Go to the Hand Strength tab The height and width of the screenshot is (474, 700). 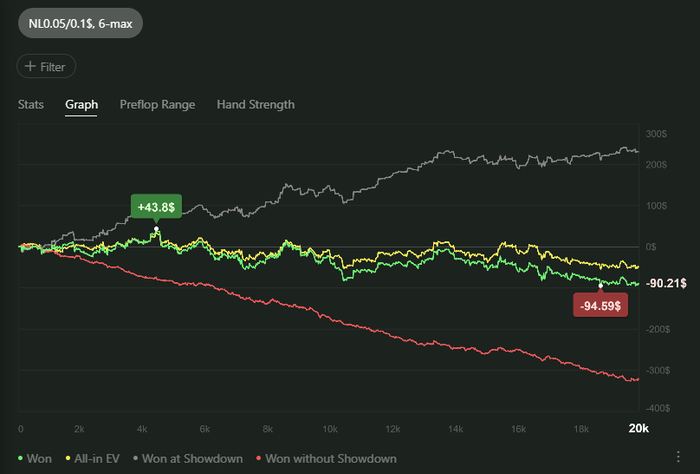pos(255,104)
